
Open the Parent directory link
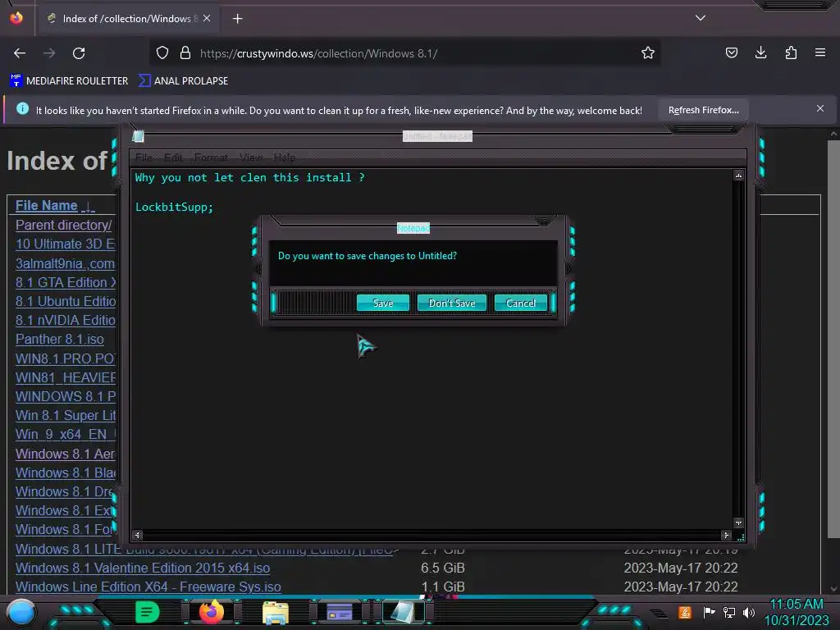click(x=63, y=225)
